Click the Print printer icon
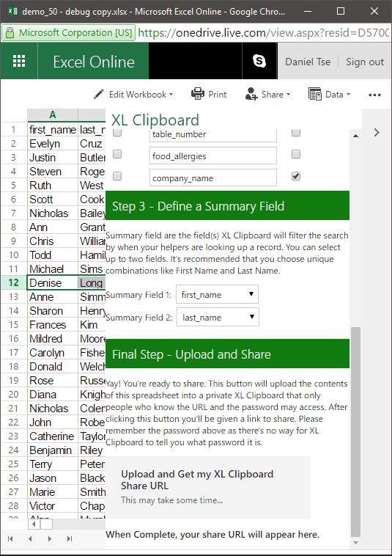The height and width of the screenshot is (556, 392). (198, 95)
